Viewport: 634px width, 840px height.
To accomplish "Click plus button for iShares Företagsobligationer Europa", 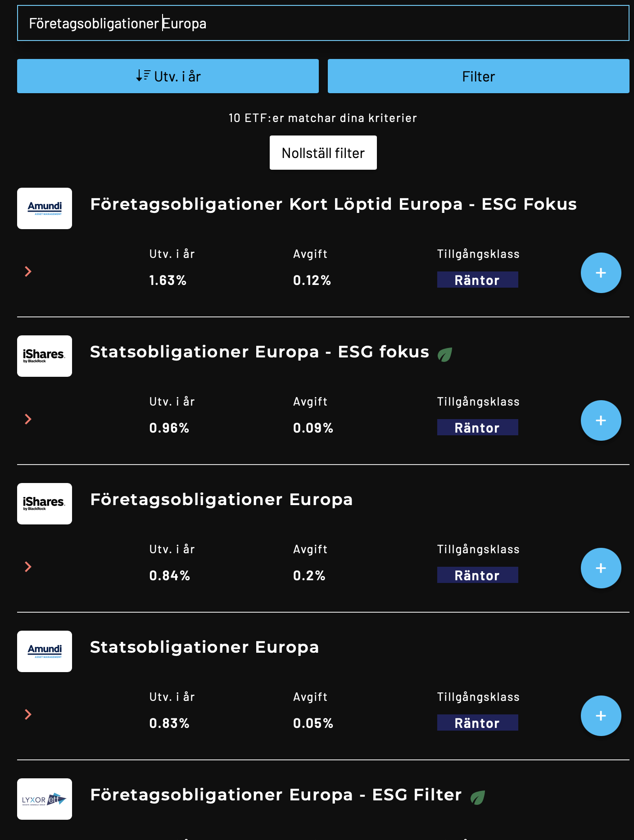I will (x=601, y=568).
